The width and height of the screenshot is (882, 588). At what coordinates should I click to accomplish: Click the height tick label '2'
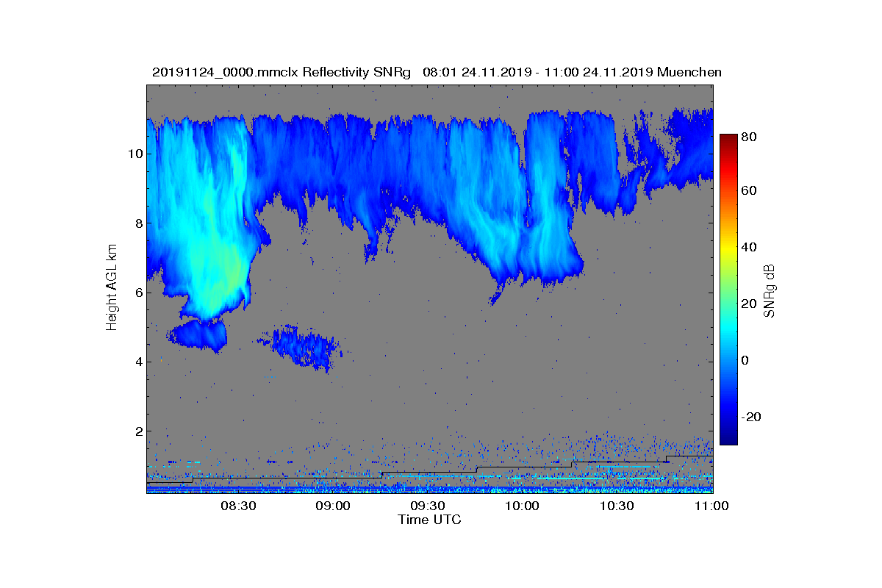pyautogui.click(x=137, y=431)
